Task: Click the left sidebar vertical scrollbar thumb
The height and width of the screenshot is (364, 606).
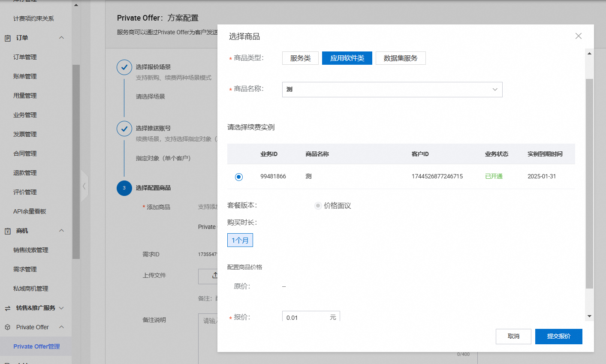Action: (x=76, y=162)
